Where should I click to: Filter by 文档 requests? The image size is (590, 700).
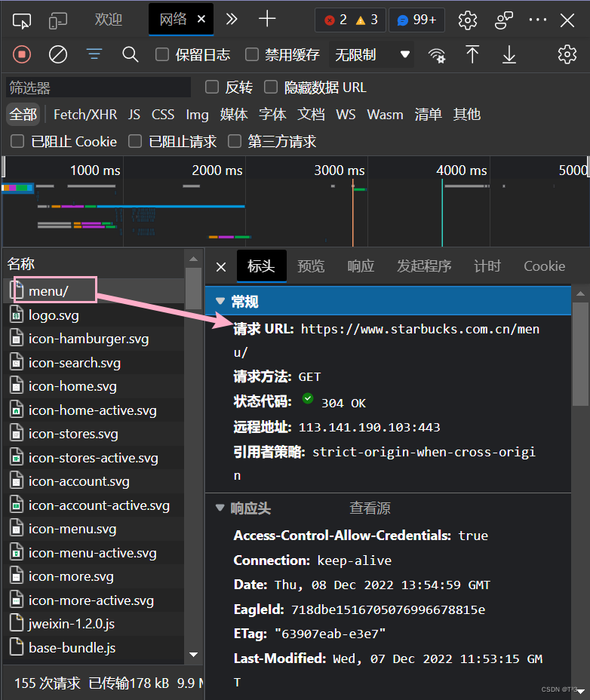click(x=312, y=115)
